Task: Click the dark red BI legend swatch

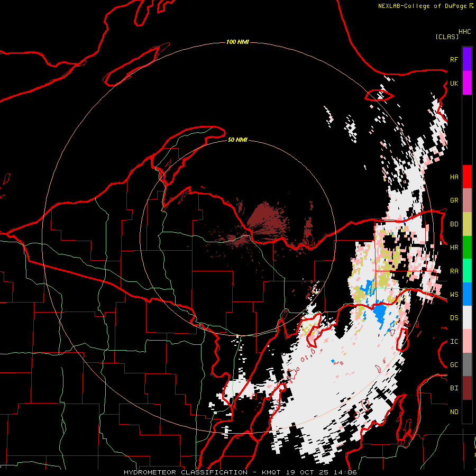Action: [x=467, y=388]
